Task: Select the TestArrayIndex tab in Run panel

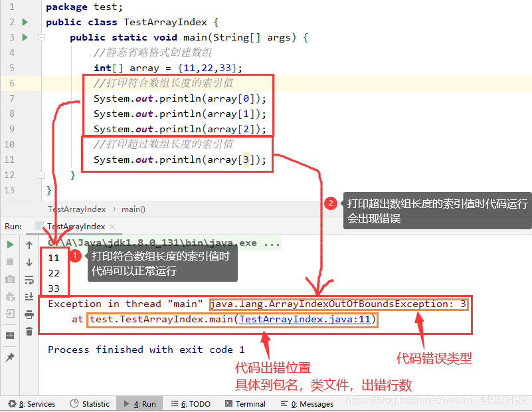Action: pos(75,227)
